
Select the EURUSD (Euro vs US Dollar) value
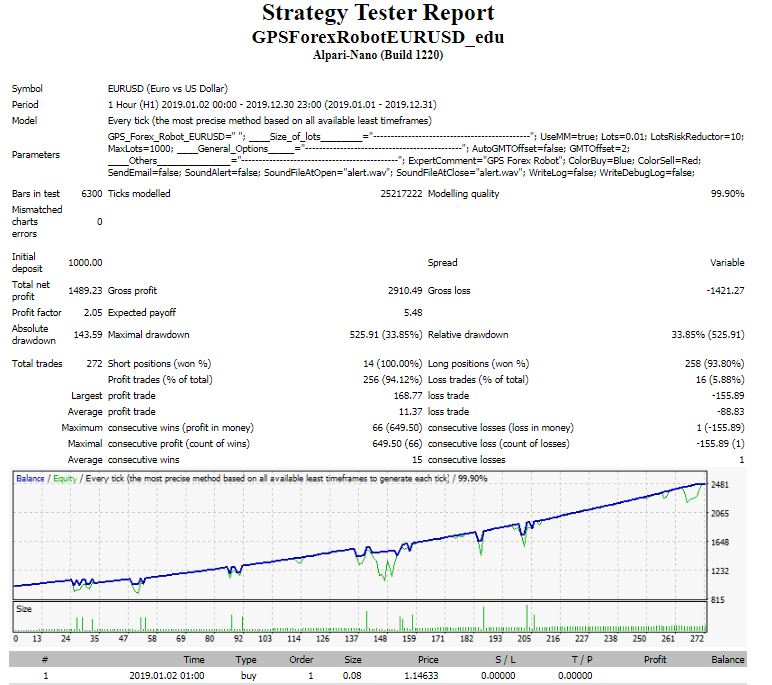tap(168, 89)
